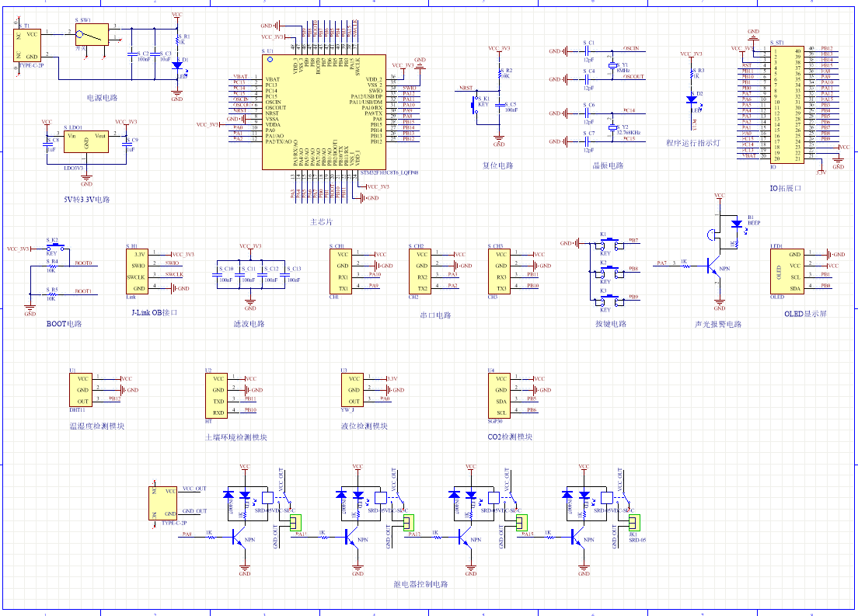Click the 液位检测模块 label
The image size is (858, 616).
point(364,426)
